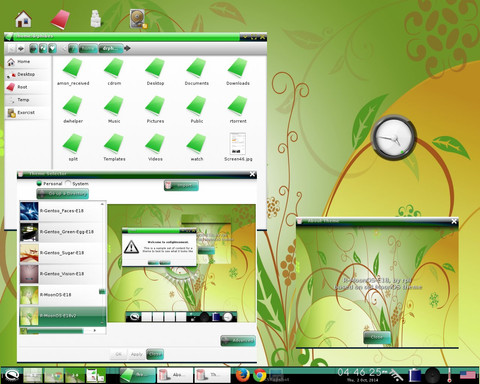Launch Chrome from the shelf
The height and width of the screenshot is (384, 480).
pos(259,375)
